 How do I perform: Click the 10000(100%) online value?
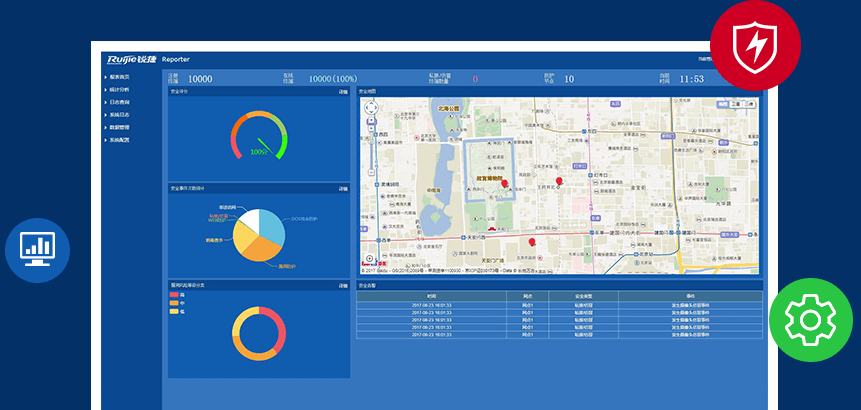[x=333, y=79]
